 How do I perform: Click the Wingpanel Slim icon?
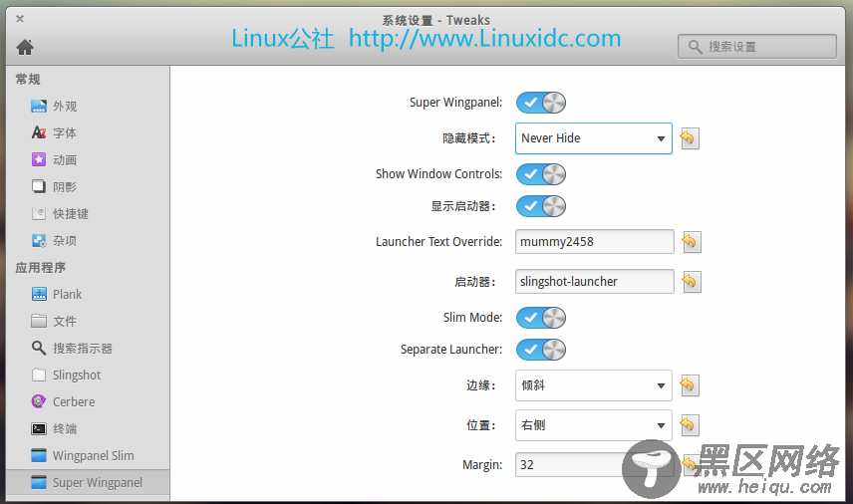pyautogui.click(x=39, y=455)
